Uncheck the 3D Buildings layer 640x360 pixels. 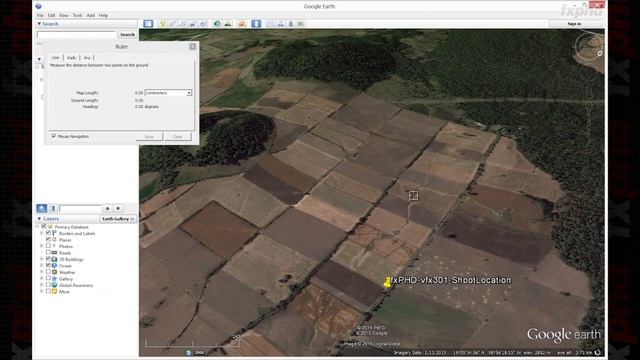tap(48, 259)
